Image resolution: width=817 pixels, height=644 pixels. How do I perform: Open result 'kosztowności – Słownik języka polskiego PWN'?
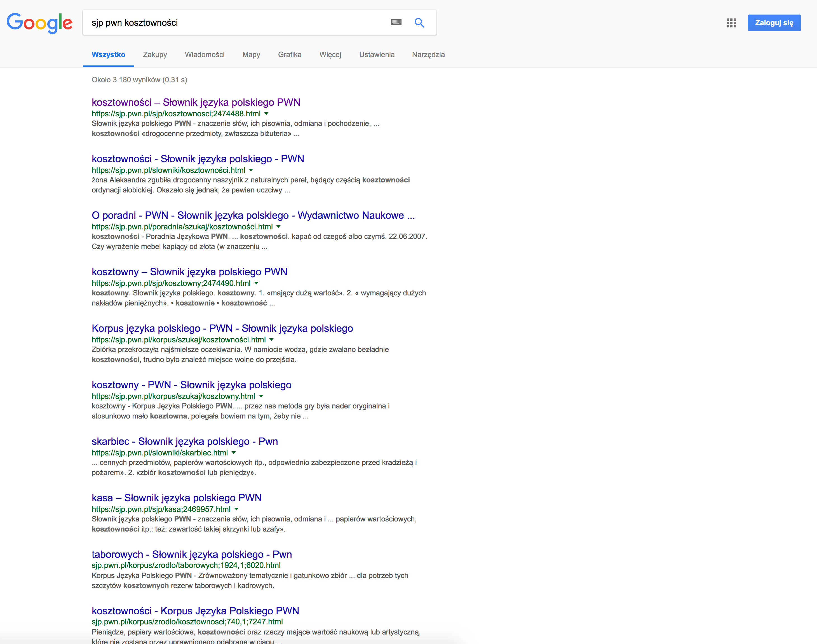coord(196,102)
